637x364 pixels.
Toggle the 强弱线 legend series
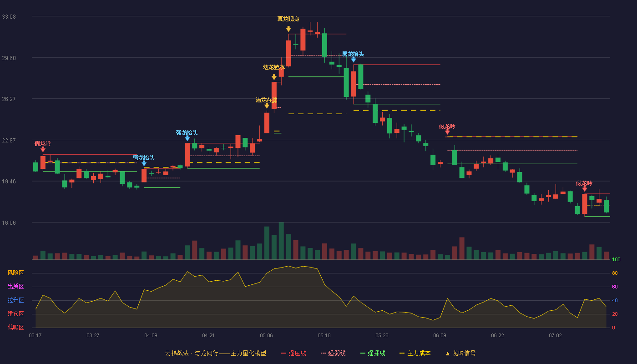[x=333, y=353]
